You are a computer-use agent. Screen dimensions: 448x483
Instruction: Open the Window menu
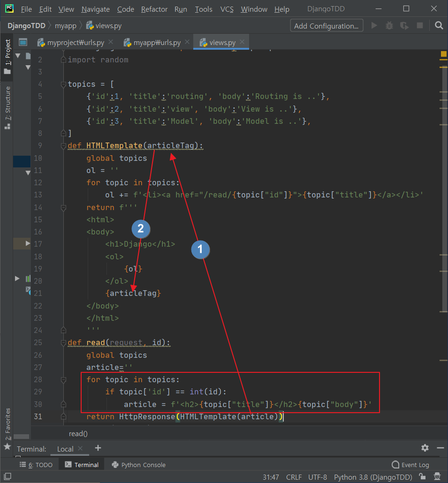click(254, 9)
